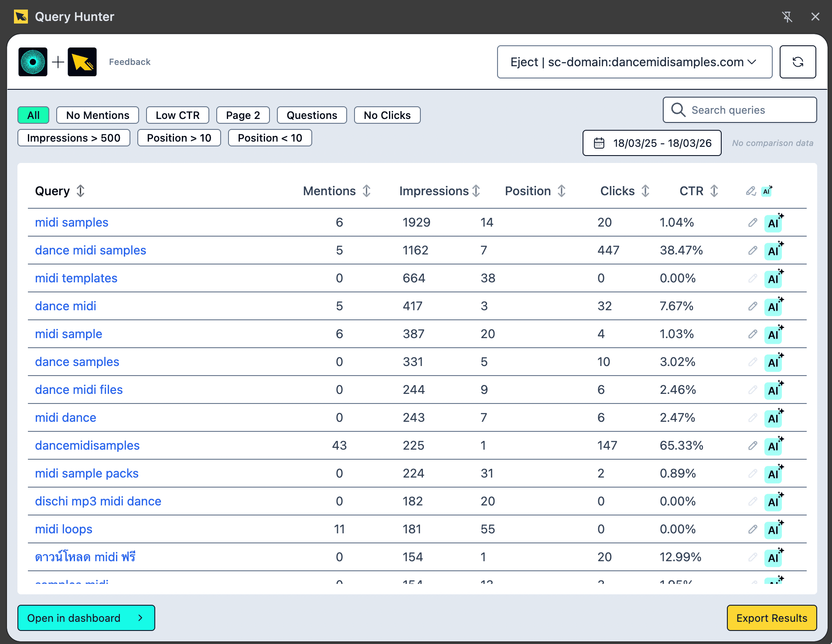Click the AI icon in the table header

767,190
